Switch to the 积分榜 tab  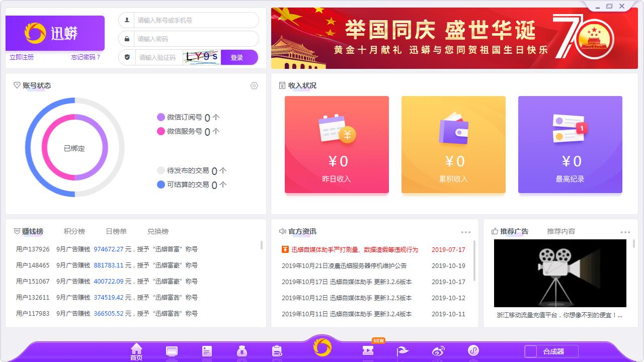coord(74,231)
